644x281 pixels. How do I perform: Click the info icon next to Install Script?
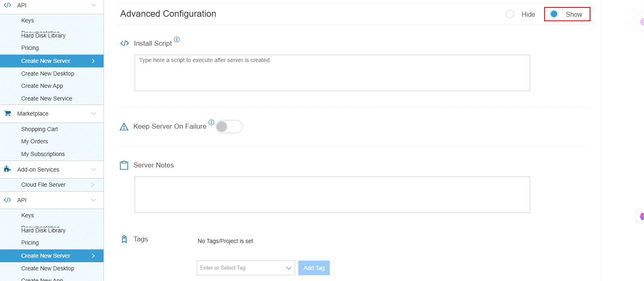click(x=177, y=39)
